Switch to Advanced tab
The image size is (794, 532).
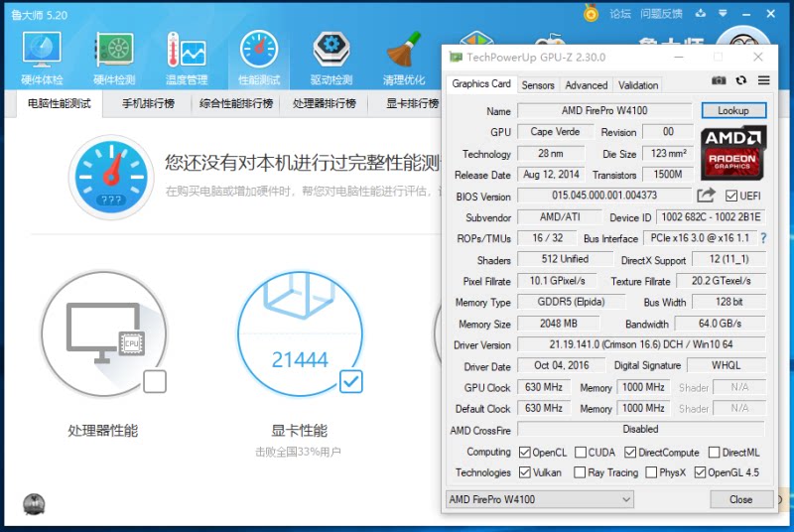point(586,85)
